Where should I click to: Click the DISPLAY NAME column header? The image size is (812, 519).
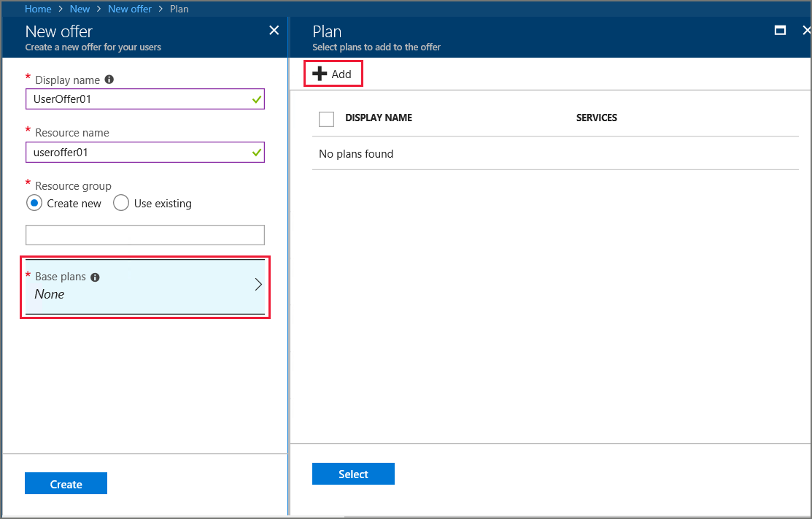(x=379, y=118)
